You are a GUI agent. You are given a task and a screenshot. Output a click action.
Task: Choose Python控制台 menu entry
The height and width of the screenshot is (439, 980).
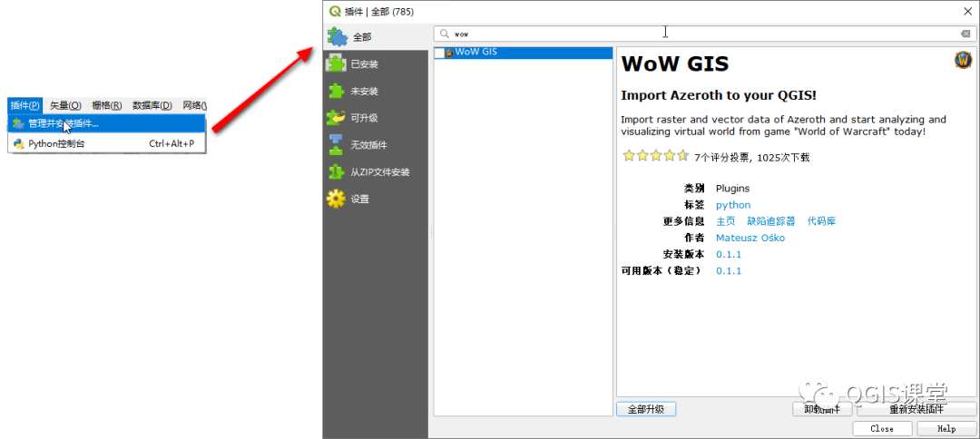107,143
